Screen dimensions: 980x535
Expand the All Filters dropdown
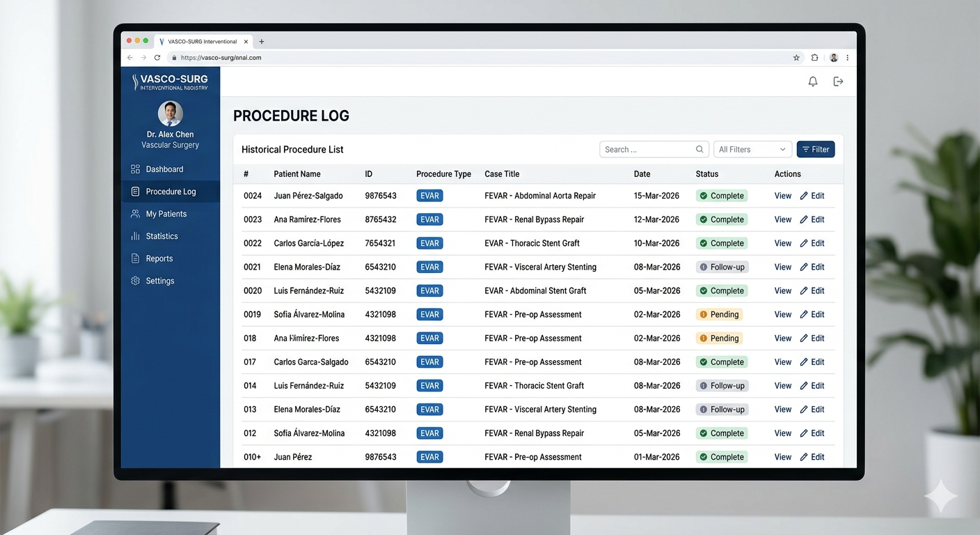point(752,149)
